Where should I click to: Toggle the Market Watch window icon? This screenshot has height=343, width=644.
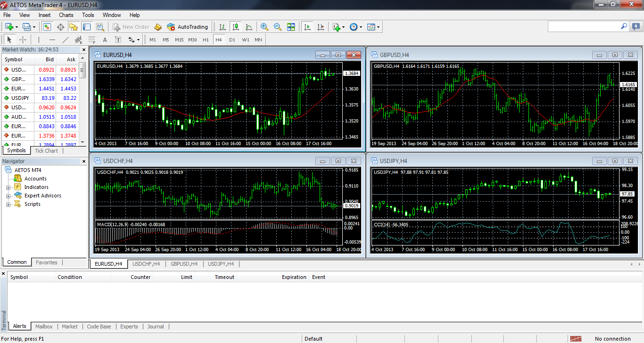click(x=47, y=27)
